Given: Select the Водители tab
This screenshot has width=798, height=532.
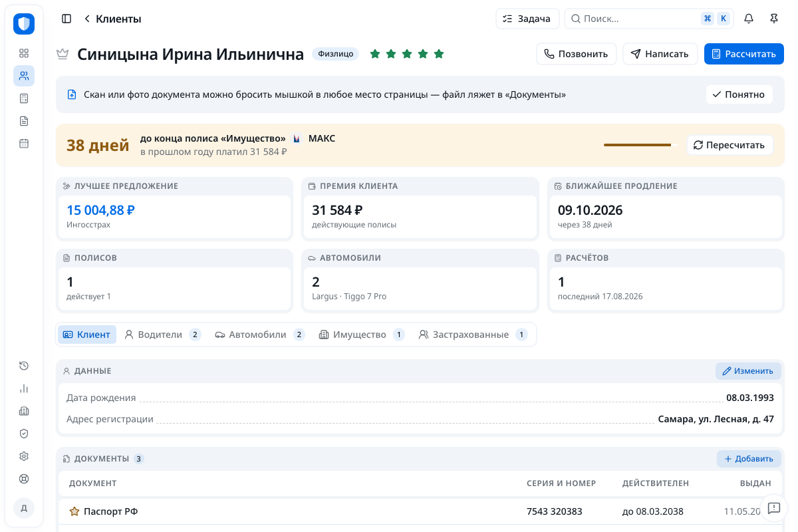Looking at the screenshot, I should pyautogui.click(x=162, y=334).
